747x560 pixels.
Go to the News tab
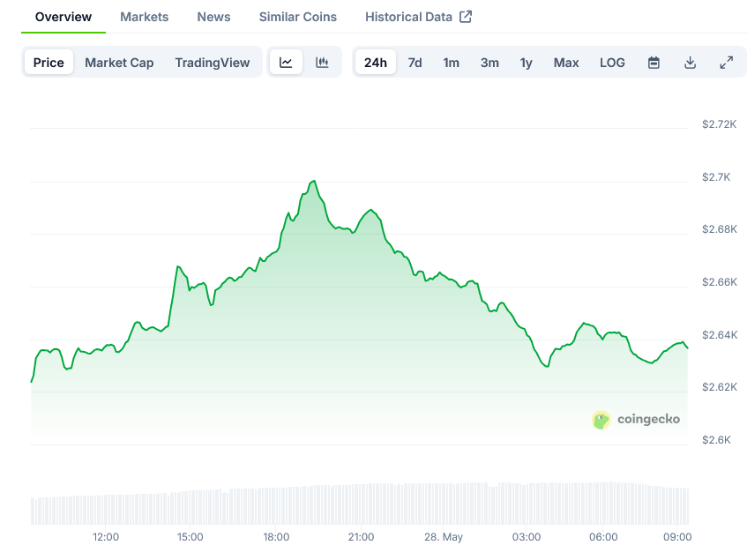click(x=213, y=17)
